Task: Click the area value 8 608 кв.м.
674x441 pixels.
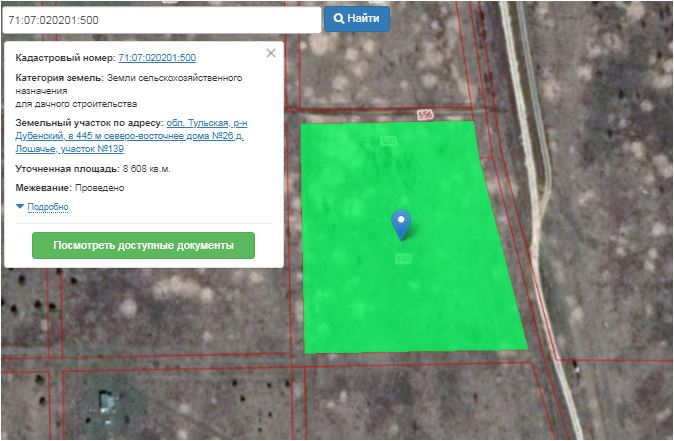Action: pyautogui.click(x=146, y=169)
